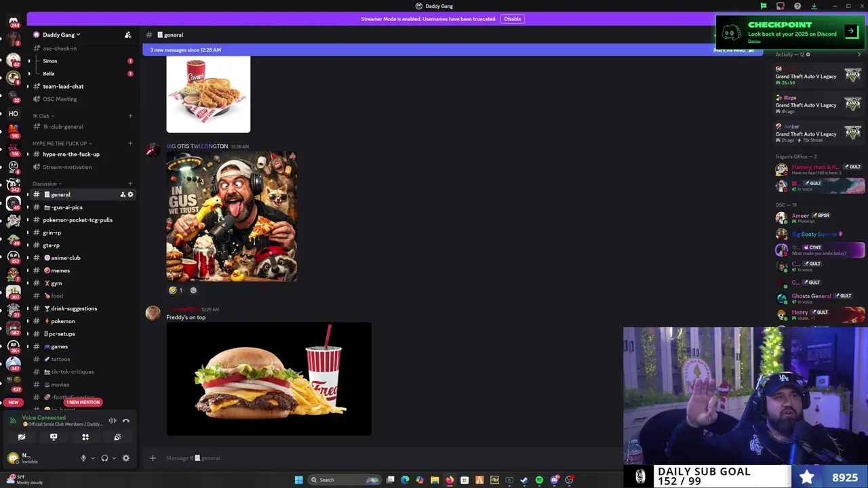Screen dimensions: 868x488
Task: Disconnect from voice using the hang-up icon
Action: 126,421
